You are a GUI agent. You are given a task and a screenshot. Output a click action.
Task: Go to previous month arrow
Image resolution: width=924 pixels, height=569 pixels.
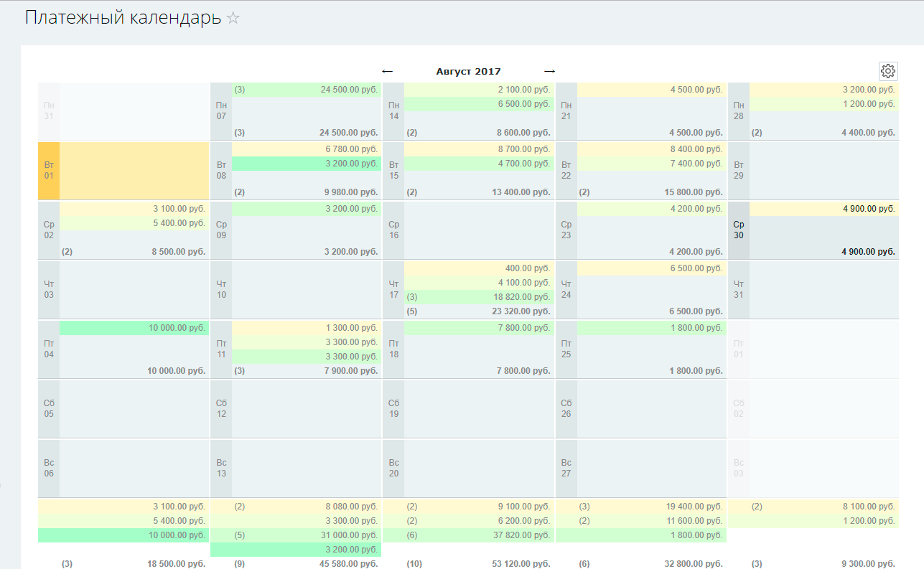pyautogui.click(x=388, y=71)
